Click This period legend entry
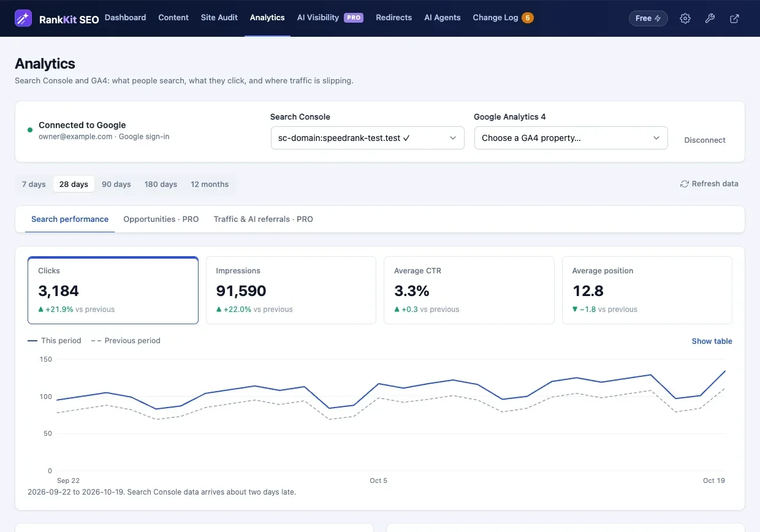The width and height of the screenshot is (760, 532). pos(55,341)
